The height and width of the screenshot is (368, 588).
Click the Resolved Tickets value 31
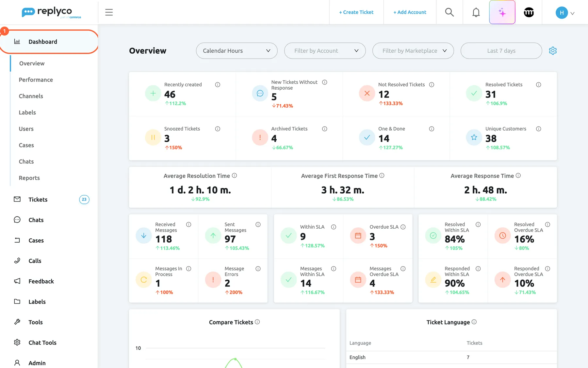491,94
